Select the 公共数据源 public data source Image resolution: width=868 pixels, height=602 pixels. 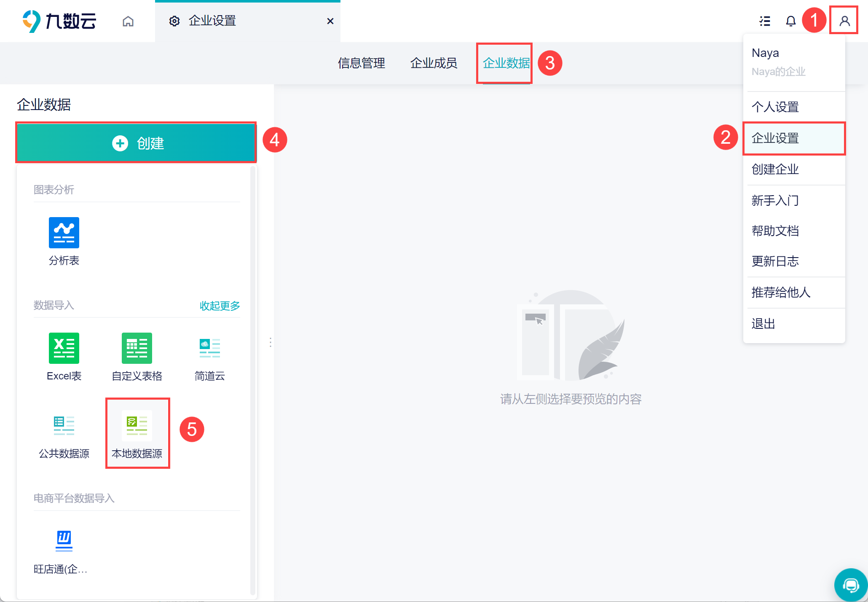pos(64,426)
